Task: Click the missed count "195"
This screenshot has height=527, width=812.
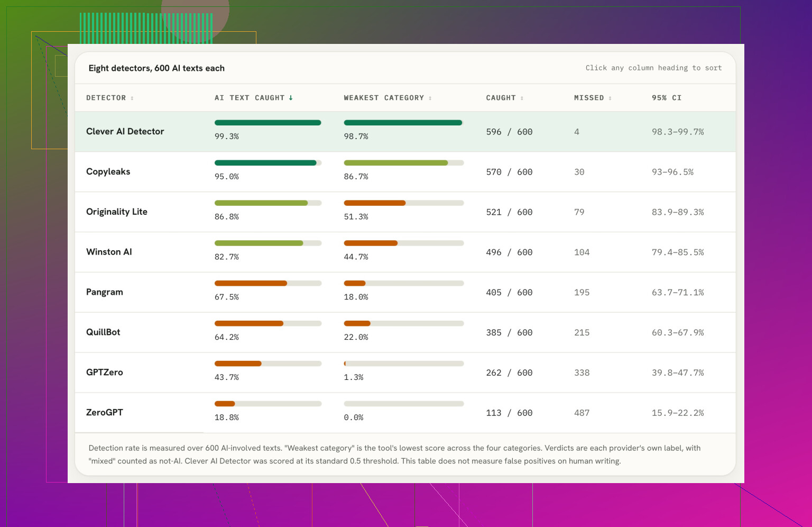Action: click(x=582, y=293)
